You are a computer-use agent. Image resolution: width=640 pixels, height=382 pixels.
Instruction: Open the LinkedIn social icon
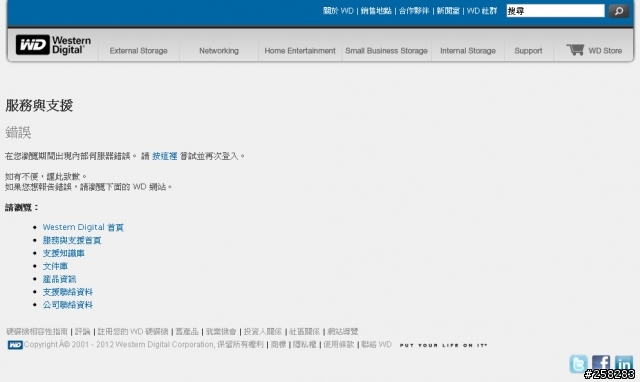click(624, 364)
